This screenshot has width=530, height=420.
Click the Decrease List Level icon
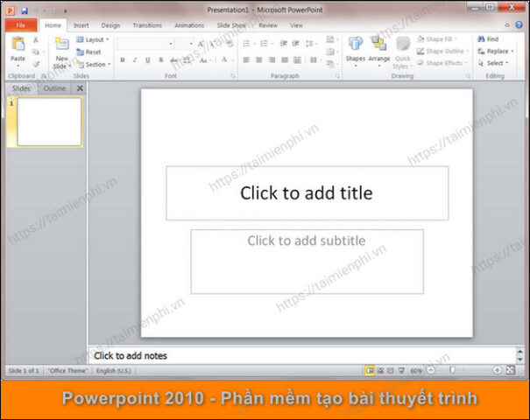[x=284, y=43]
